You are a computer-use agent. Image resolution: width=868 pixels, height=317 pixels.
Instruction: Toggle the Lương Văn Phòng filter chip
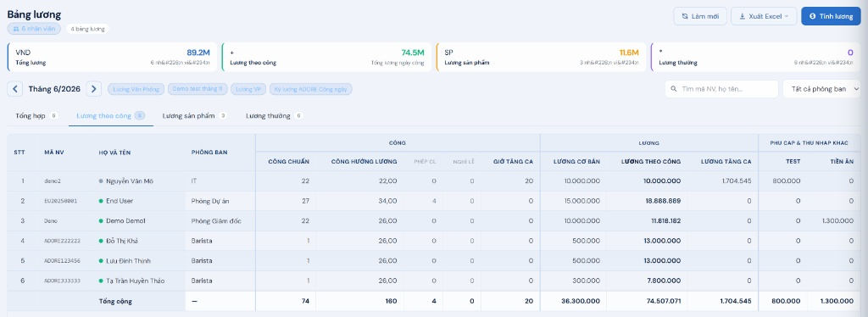pos(136,89)
